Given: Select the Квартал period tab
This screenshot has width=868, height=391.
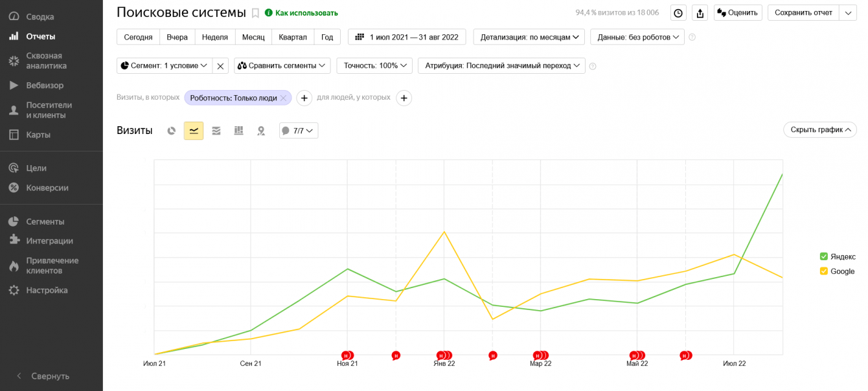Looking at the screenshot, I should [x=293, y=37].
